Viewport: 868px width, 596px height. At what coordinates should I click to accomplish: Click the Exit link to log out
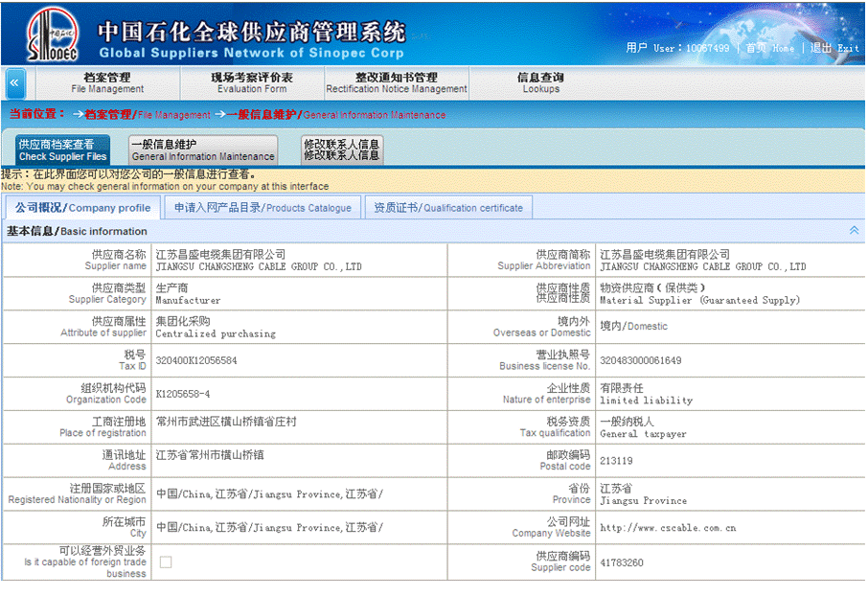[834, 48]
